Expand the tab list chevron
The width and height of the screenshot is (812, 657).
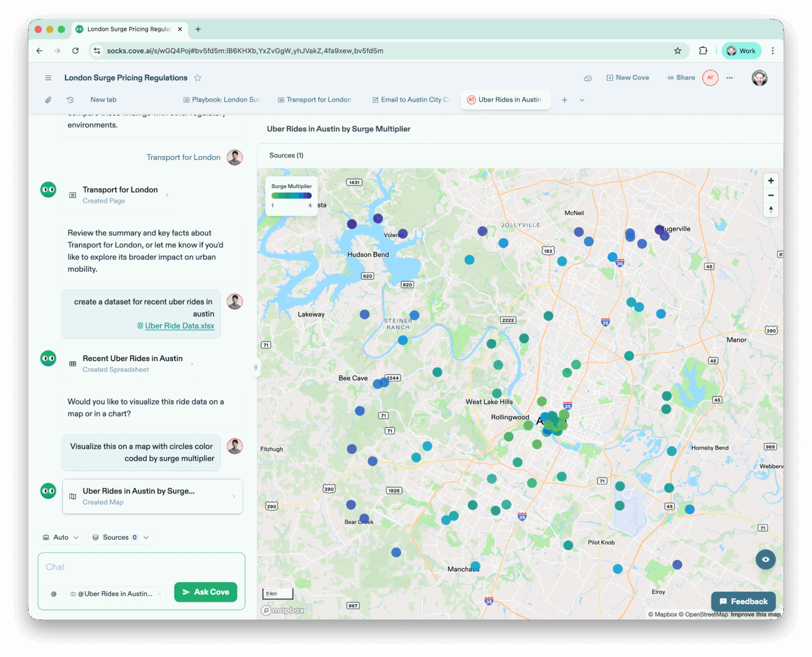(582, 100)
